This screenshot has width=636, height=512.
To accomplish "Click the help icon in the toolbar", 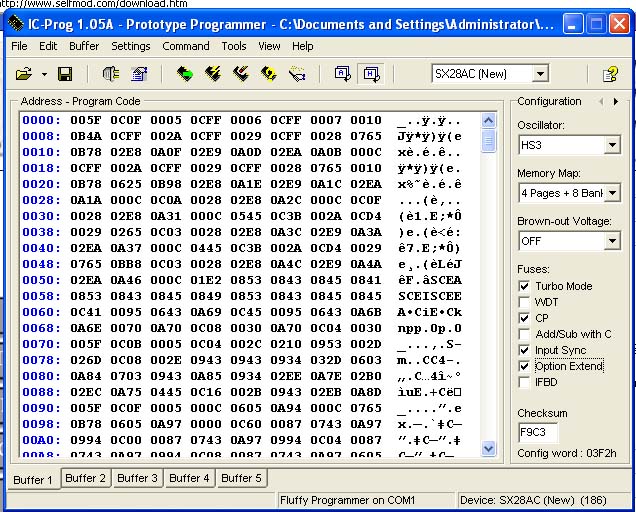I will coord(610,74).
